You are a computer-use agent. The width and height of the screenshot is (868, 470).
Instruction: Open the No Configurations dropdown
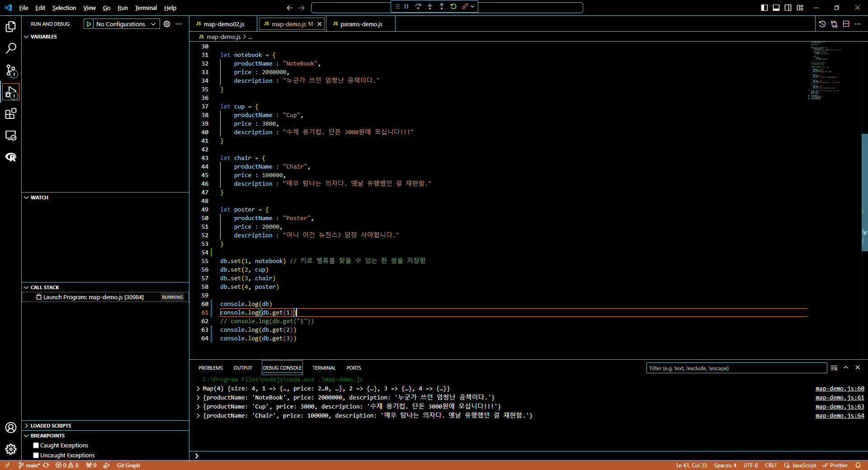coord(126,24)
